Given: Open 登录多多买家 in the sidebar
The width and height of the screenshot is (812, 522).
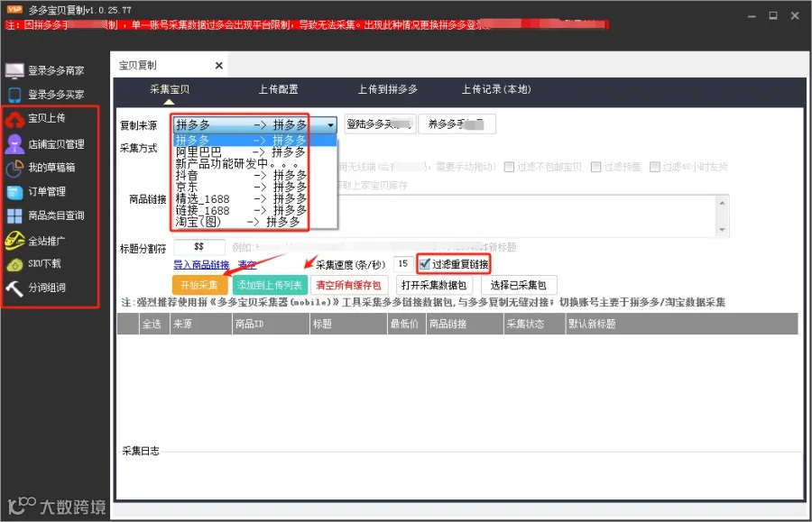Looking at the screenshot, I should coord(56,94).
